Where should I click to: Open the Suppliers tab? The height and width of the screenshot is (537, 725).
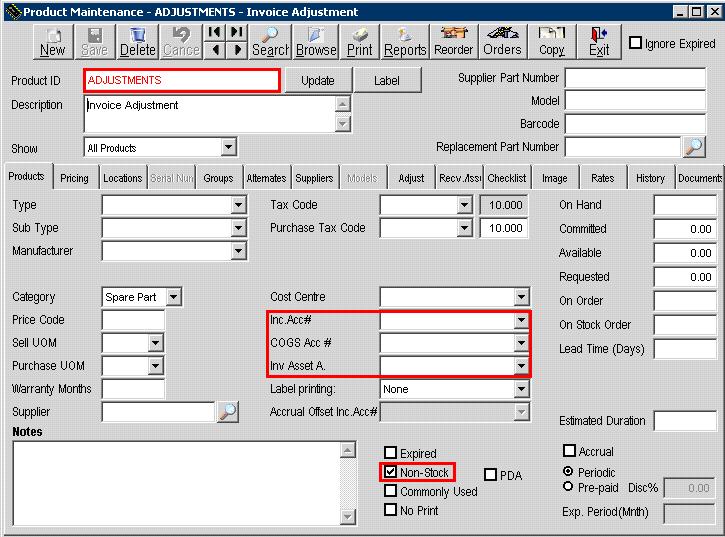point(314,178)
